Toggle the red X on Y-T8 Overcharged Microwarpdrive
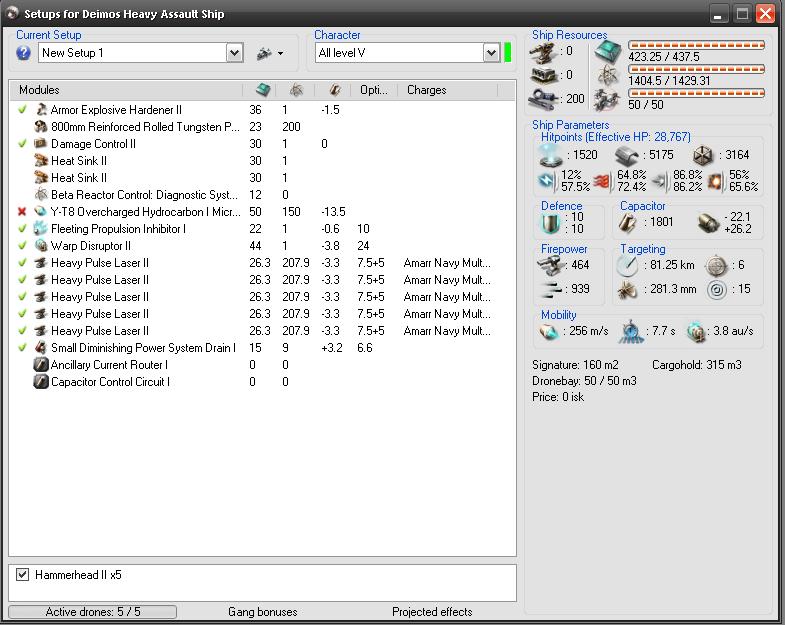 pyautogui.click(x=22, y=211)
